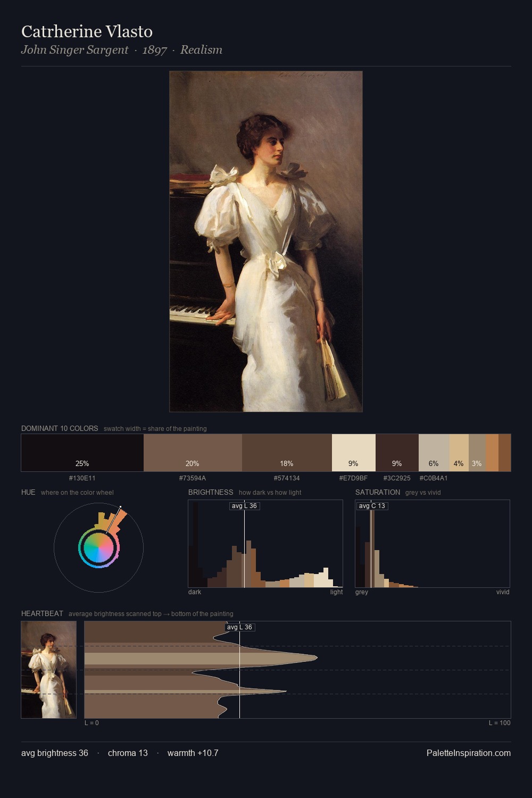Click the footer stat chroma 13
This screenshot has width=532, height=798.
coord(128,753)
